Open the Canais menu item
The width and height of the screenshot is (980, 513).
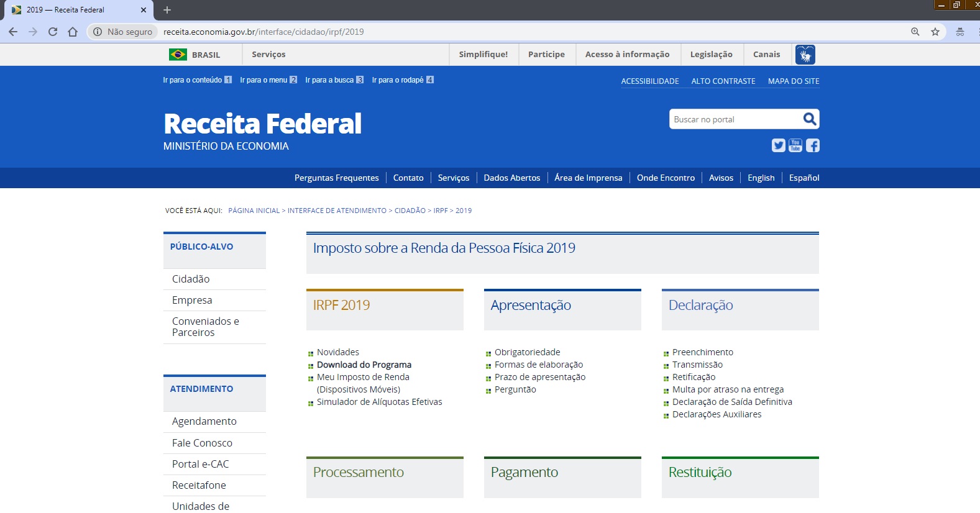click(766, 55)
